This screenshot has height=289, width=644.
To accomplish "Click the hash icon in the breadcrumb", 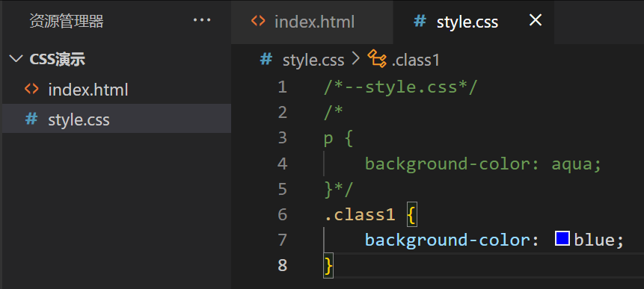I will pyautogui.click(x=266, y=60).
